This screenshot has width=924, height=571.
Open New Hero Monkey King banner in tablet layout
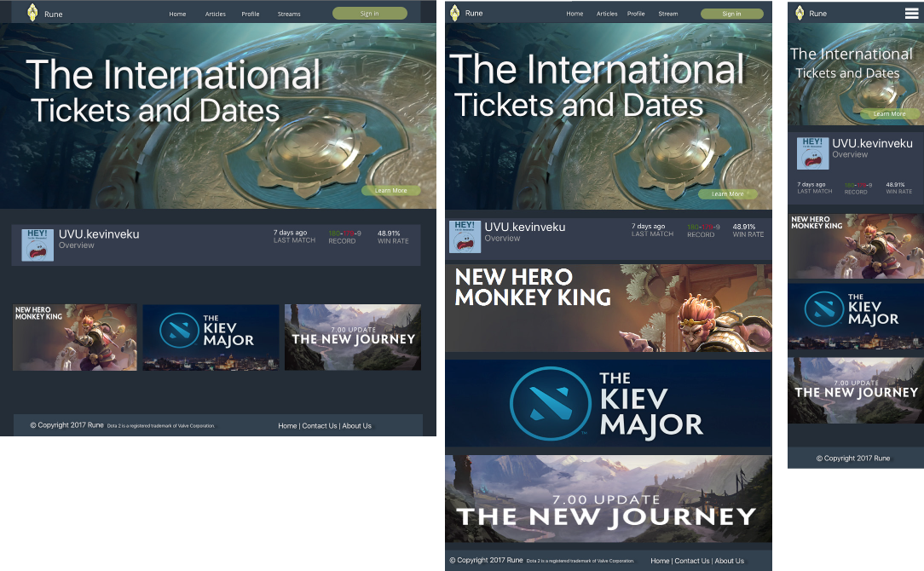(x=609, y=309)
